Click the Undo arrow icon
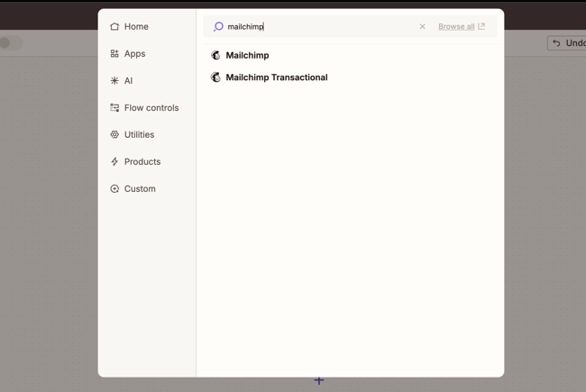Screen dimensions: 586x392 pyautogui.click(x=556, y=43)
